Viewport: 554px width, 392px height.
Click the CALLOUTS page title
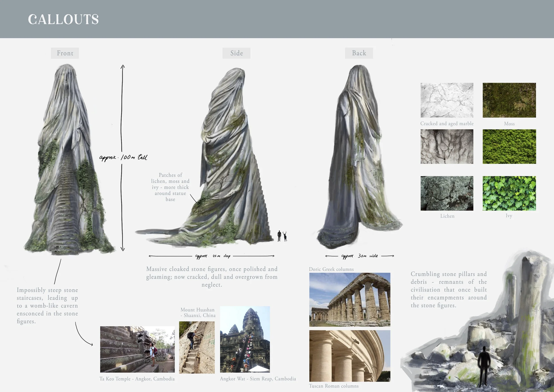[63, 19]
